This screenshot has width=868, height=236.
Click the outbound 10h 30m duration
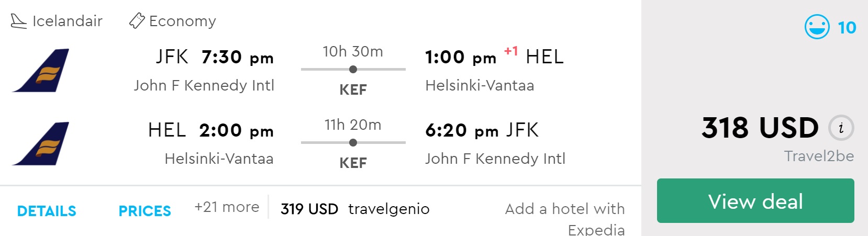[353, 51]
